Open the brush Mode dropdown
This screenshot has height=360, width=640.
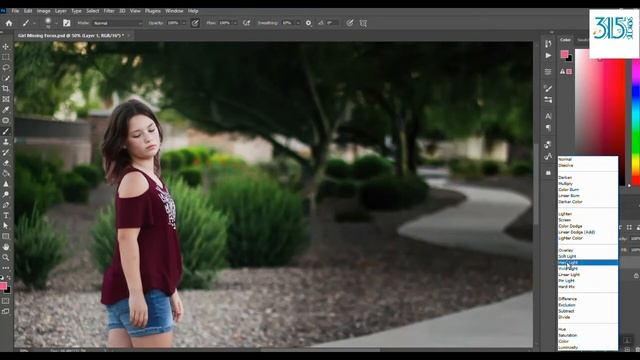[x=117, y=23]
